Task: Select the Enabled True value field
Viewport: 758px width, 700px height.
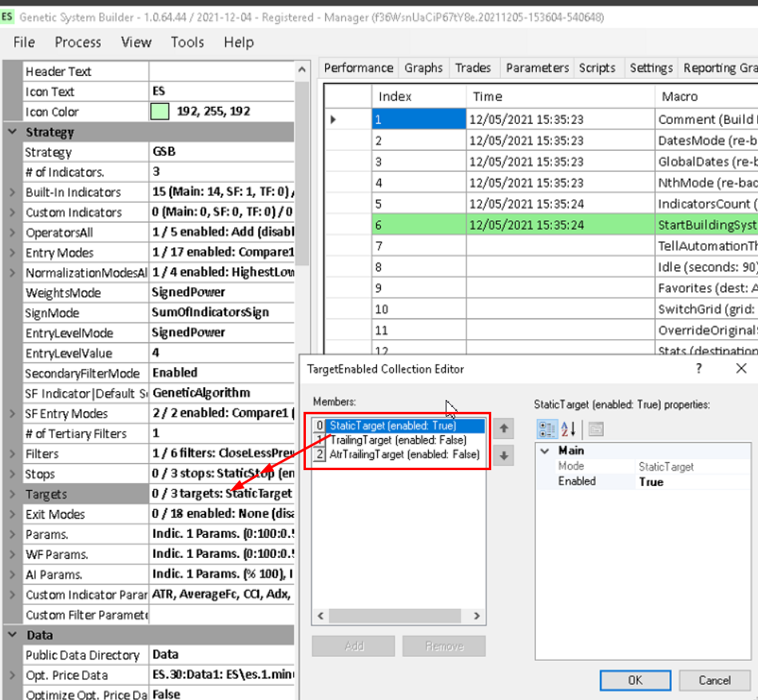Action: pos(692,481)
